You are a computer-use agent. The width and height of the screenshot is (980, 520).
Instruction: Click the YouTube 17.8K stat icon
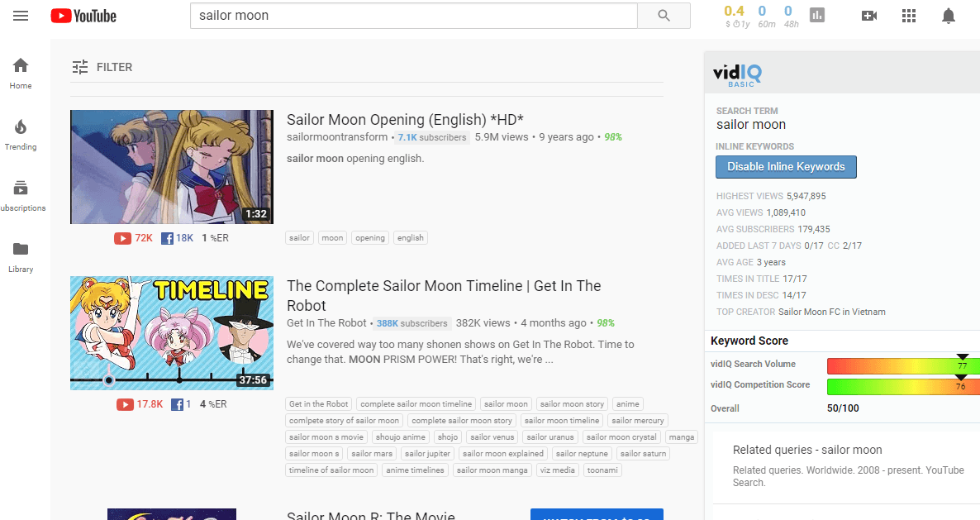[x=125, y=404]
